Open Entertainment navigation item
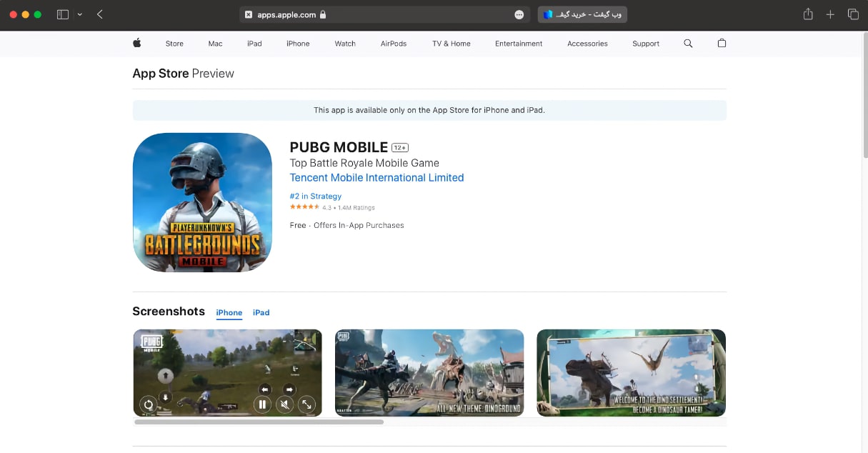The width and height of the screenshot is (868, 453). pyautogui.click(x=519, y=44)
